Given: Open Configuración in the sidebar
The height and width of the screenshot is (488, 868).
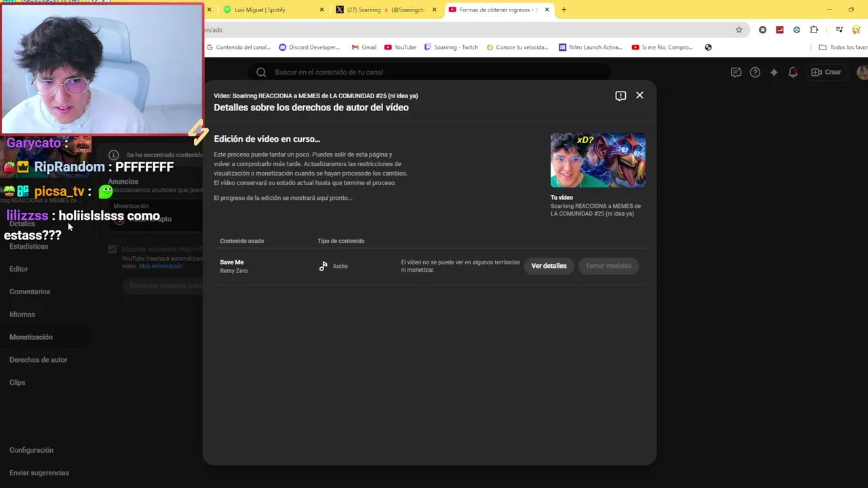Looking at the screenshot, I should pyautogui.click(x=31, y=450).
